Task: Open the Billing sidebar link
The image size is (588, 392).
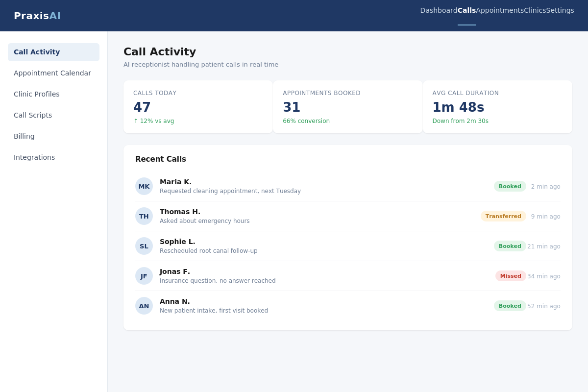Action: (53, 136)
